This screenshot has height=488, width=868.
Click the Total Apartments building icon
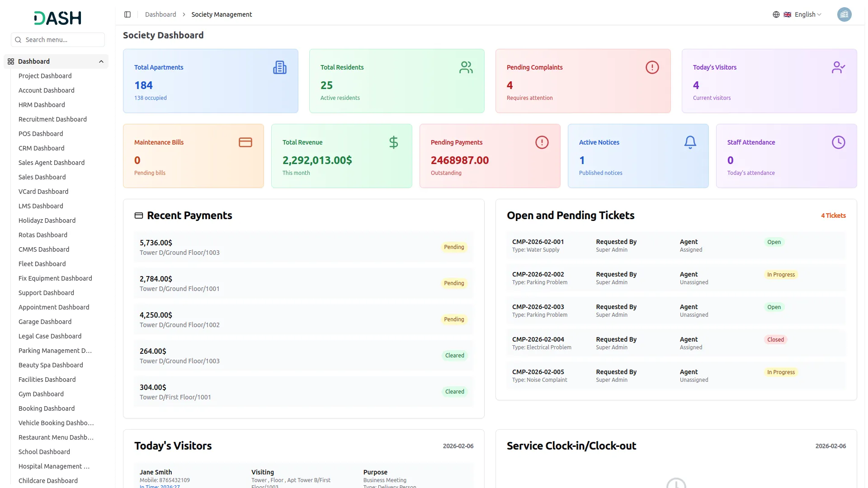pyautogui.click(x=279, y=67)
